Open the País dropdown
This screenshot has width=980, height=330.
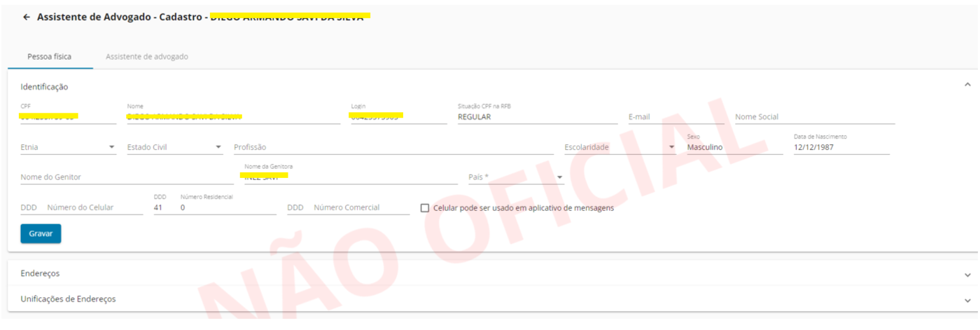pyautogui.click(x=516, y=177)
